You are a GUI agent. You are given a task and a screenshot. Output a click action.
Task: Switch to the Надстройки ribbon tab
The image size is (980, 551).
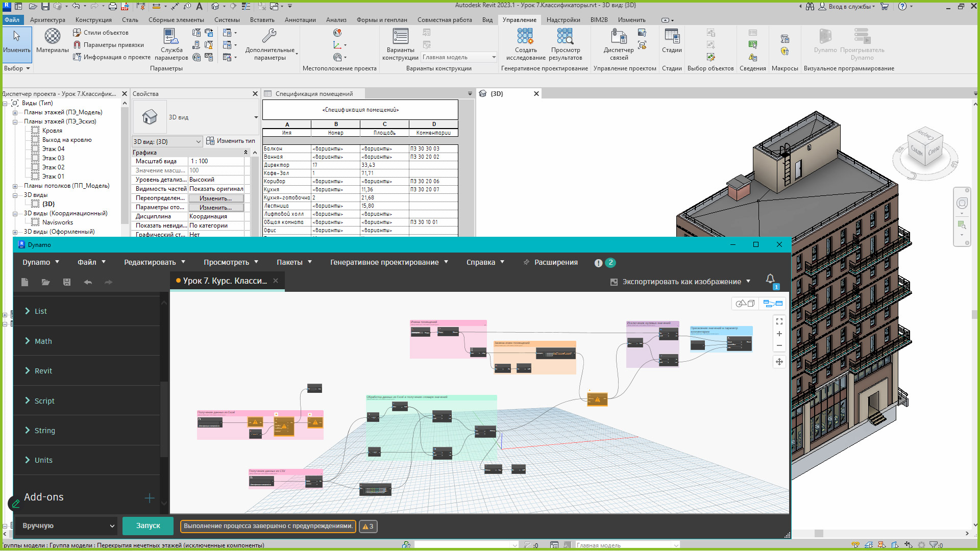pyautogui.click(x=563, y=20)
